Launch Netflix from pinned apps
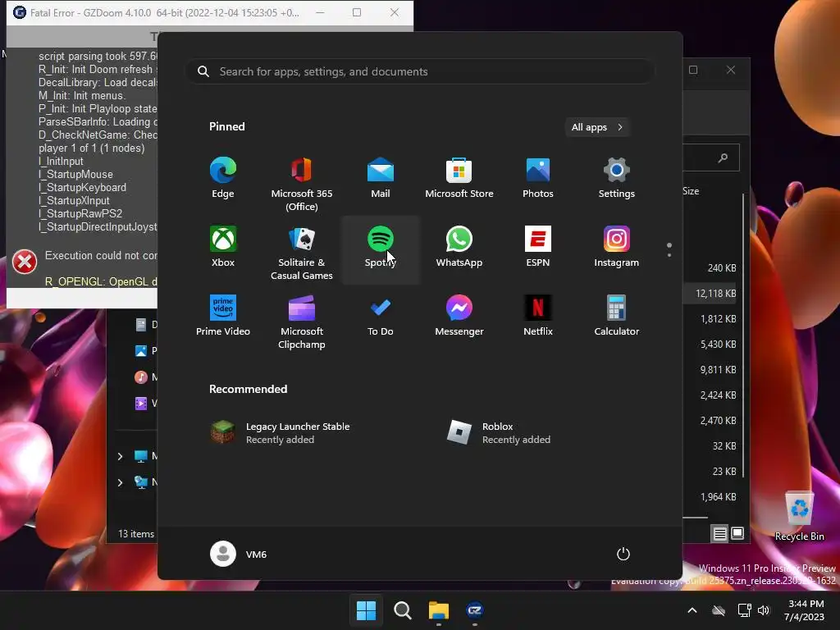The height and width of the screenshot is (630, 840). coord(538,316)
